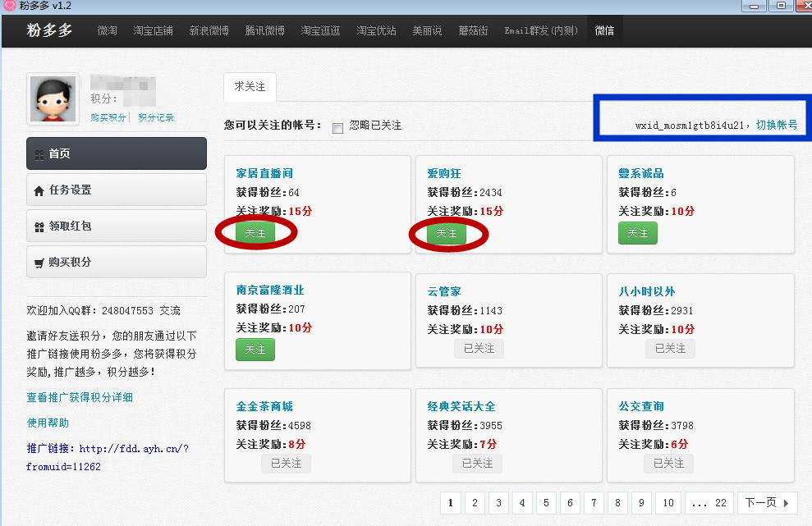This screenshot has width=812, height=526.
Task: Click 已关注 button on 八小时以外 card
Action: coord(670,349)
